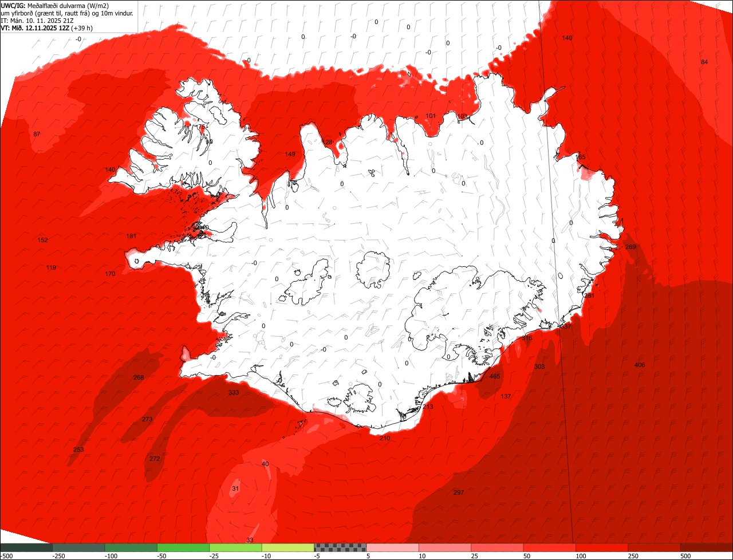The height and width of the screenshot is (560, 733).
Task: Pick the light green swatch between -25 and -10
Action: [235, 547]
